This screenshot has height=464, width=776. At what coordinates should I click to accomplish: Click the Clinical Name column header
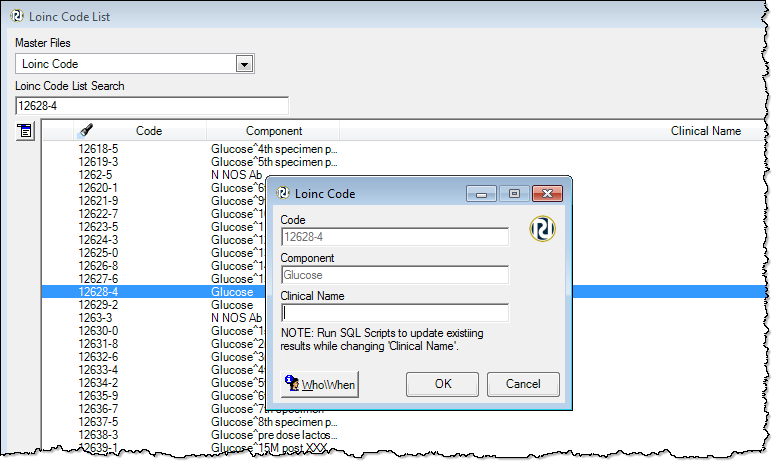point(705,131)
